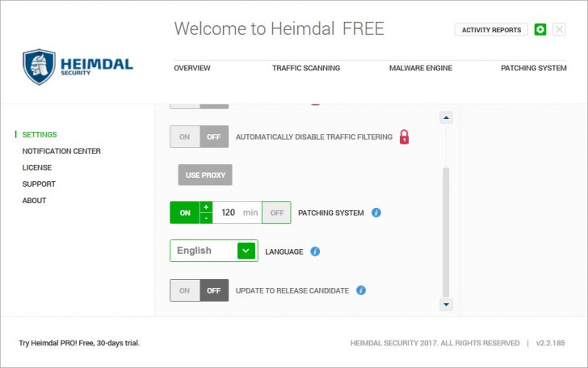The height and width of the screenshot is (368, 588).
Task: Open the green gear settings icon
Action: coord(540,29)
